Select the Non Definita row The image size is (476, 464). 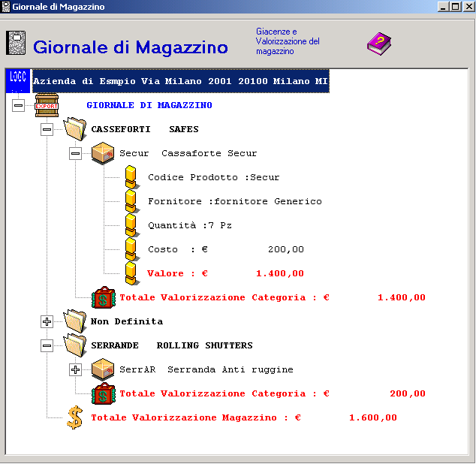click(x=127, y=321)
